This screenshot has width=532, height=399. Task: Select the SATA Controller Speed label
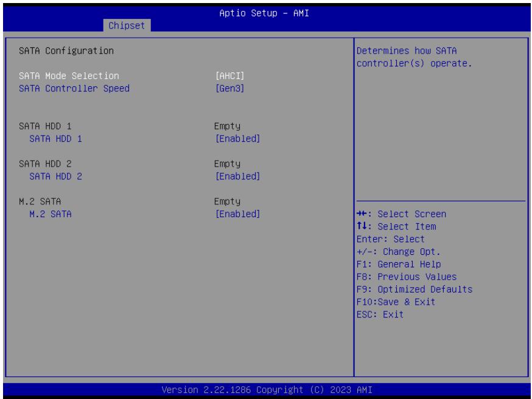point(74,88)
